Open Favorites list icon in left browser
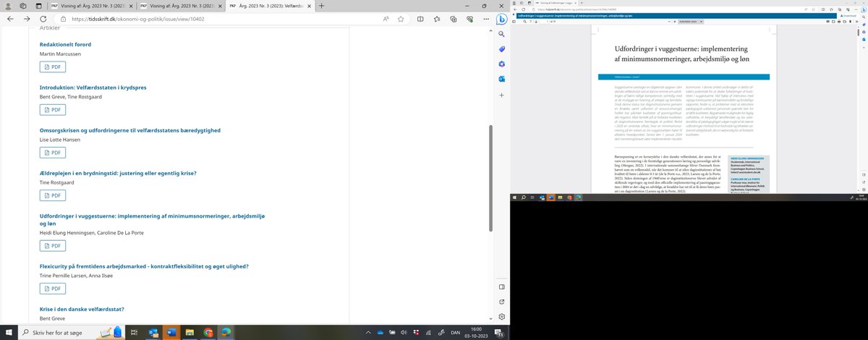This screenshot has height=340, width=868. tap(437, 19)
